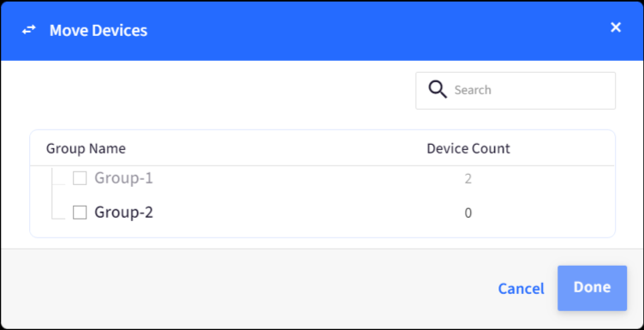This screenshot has width=644, height=330.
Task: Click the Device Count column header
Action: click(x=468, y=148)
